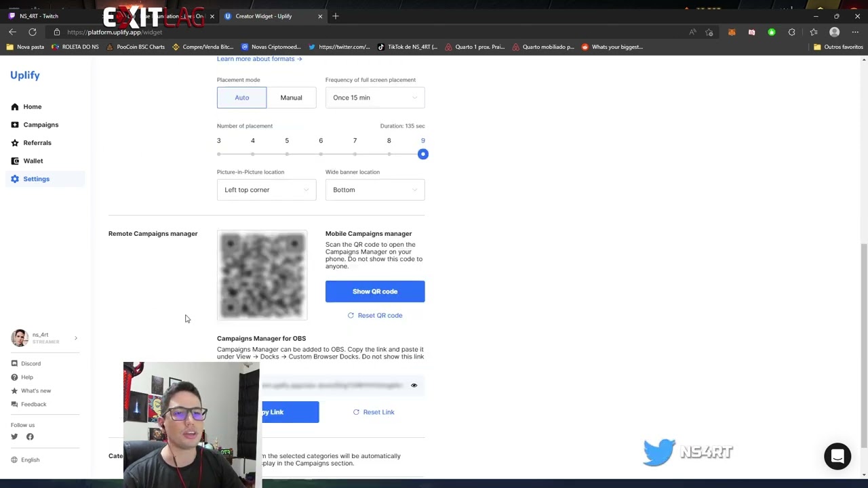Open the browser profile avatar
Screen dimensions: 868x488
[x=835, y=32]
